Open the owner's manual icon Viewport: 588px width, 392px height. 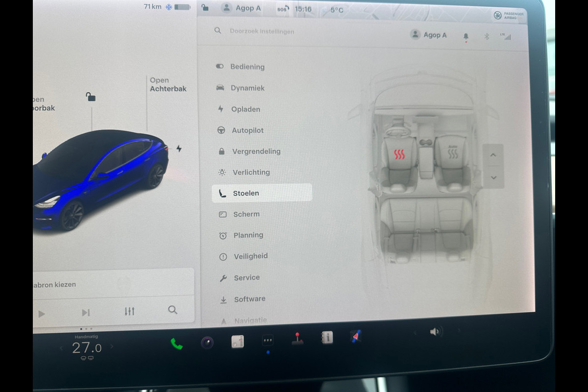(x=327, y=337)
